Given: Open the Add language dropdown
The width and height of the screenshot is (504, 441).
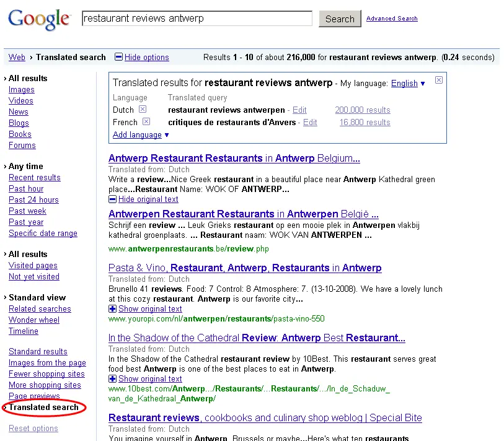Looking at the screenshot, I should pos(141,134).
